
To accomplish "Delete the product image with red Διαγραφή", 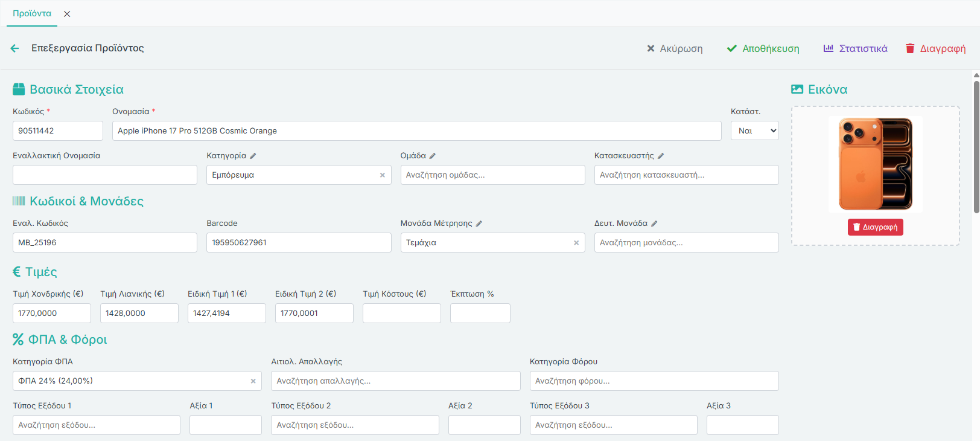I will pos(875,227).
